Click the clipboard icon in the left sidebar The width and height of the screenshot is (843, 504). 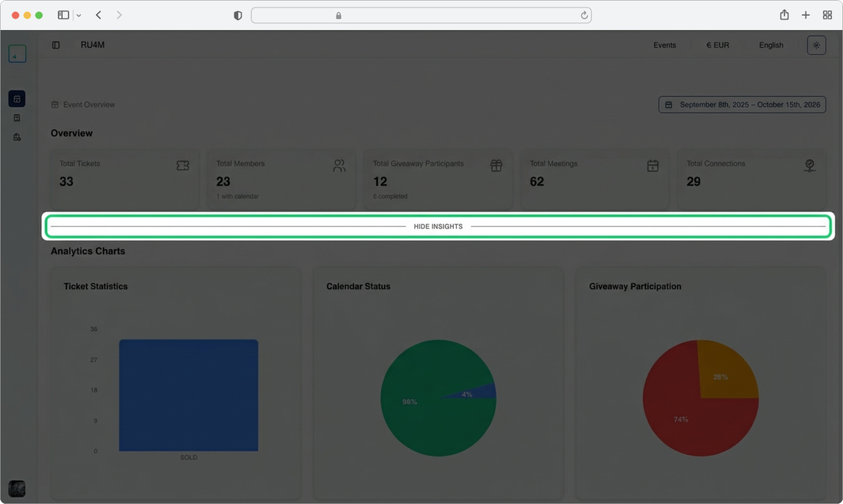17,137
